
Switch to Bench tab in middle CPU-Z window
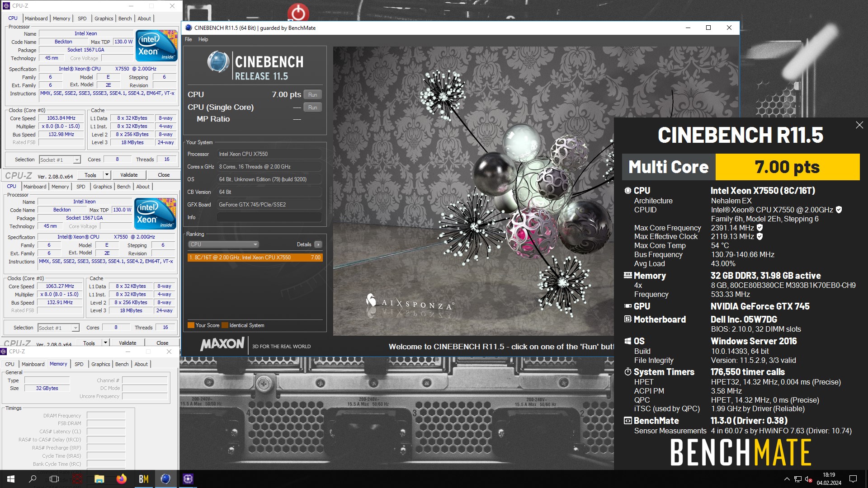click(124, 187)
